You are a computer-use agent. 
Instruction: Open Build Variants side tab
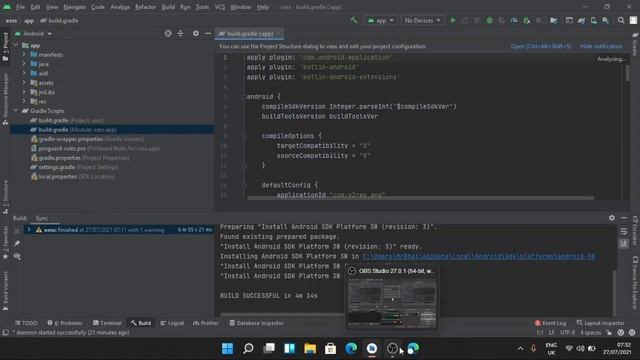tap(5, 291)
